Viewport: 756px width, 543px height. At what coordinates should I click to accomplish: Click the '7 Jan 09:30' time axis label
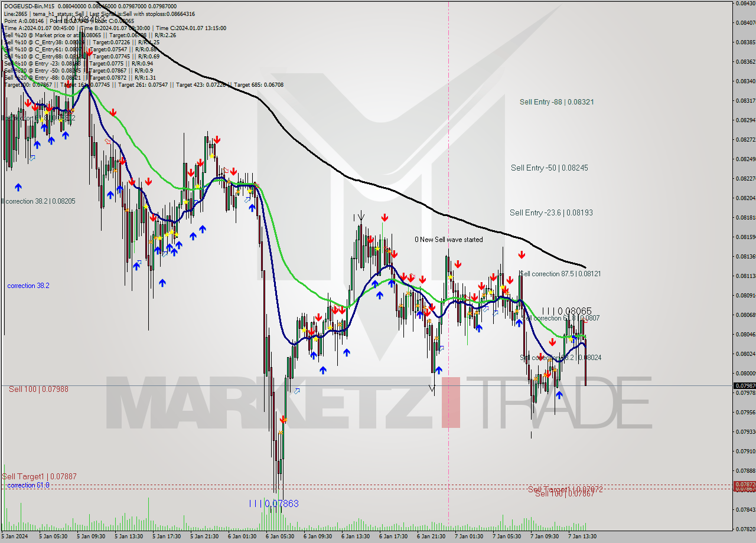pyautogui.click(x=545, y=537)
